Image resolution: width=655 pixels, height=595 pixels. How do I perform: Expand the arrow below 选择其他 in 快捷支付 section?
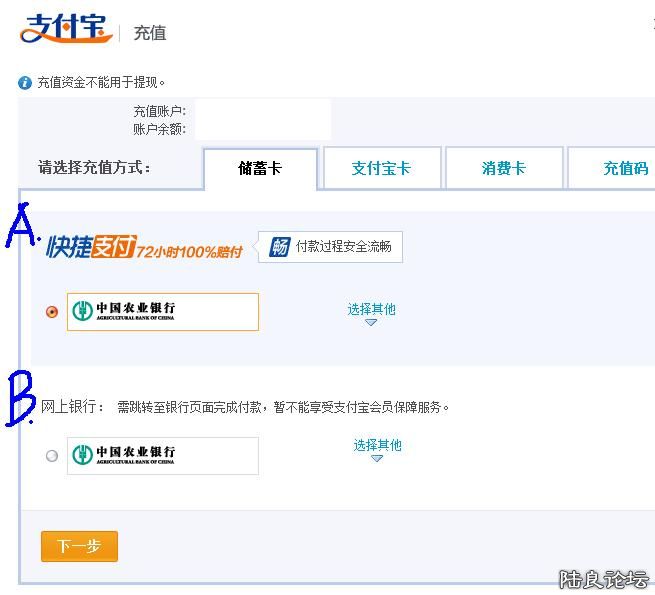[371, 323]
